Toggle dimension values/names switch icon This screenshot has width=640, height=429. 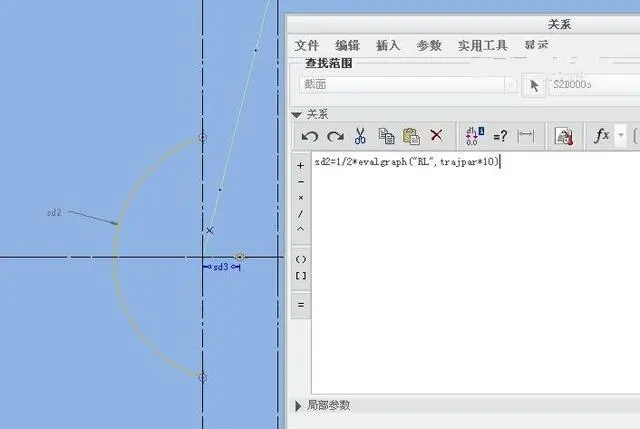click(475, 136)
